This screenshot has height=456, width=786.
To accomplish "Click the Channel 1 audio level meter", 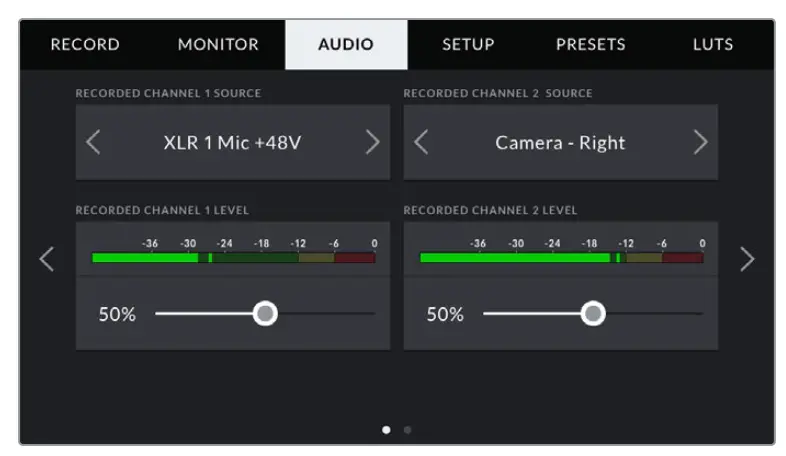I will coord(233,257).
